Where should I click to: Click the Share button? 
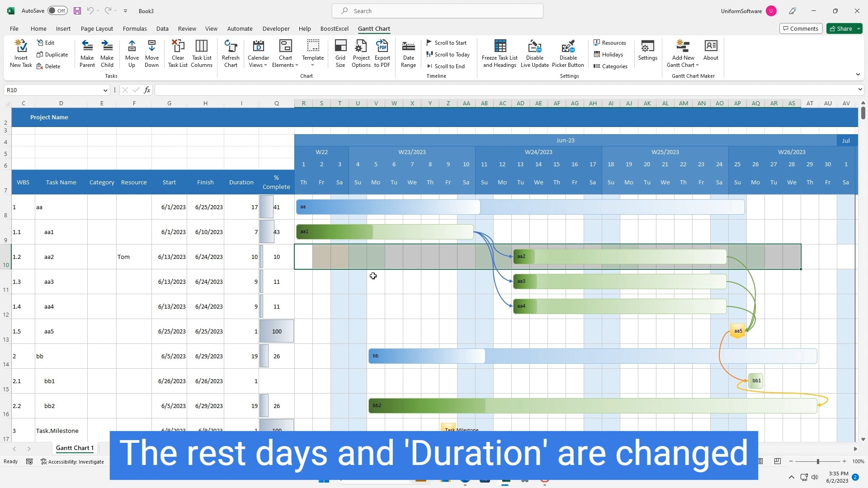pos(841,28)
